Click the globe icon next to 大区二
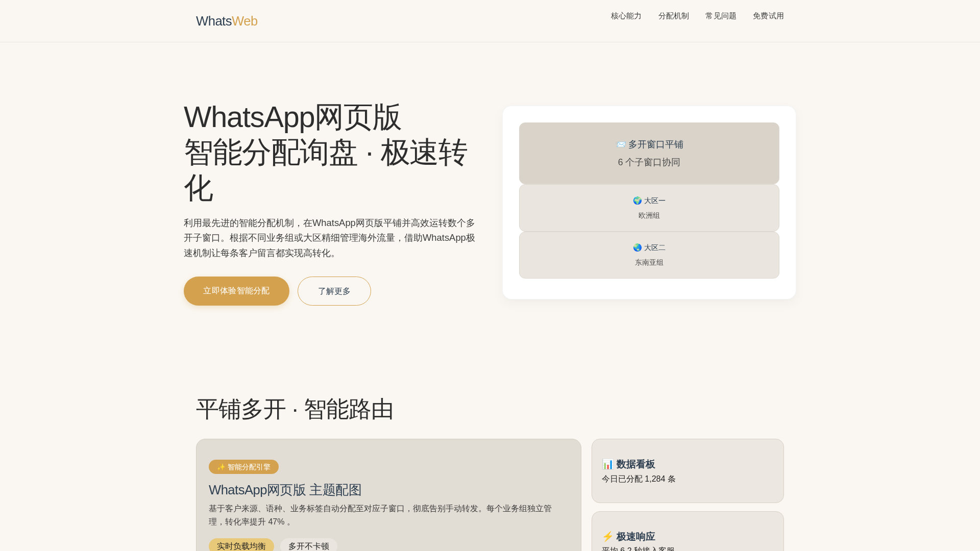This screenshot has height=551, width=980. 638,248
